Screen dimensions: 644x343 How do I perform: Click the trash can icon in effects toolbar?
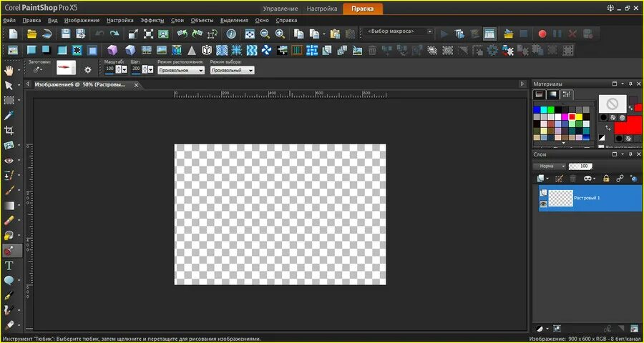[372, 50]
